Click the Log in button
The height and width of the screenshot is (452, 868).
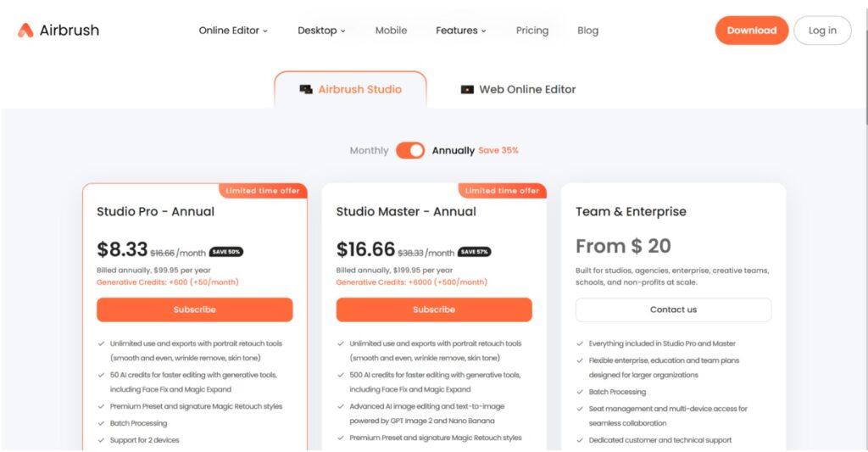point(822,31)
